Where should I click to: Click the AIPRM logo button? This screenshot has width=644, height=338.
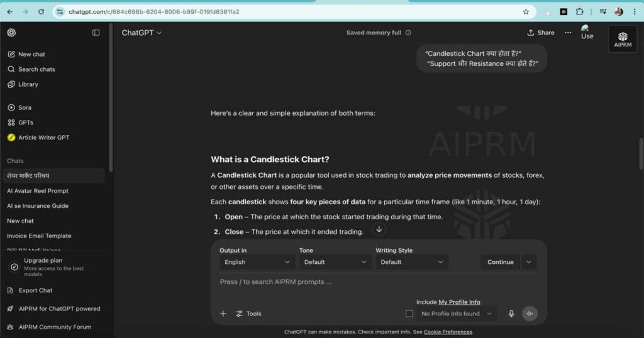[623, 39]
